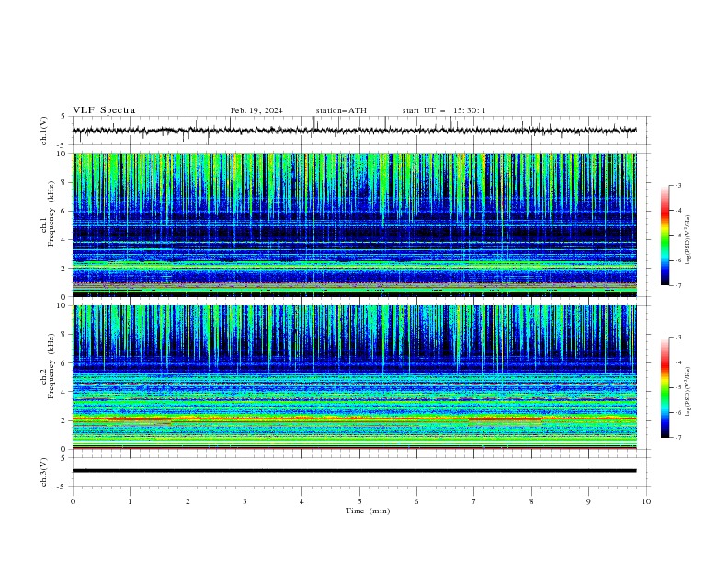Click the "10" kHz tick on ch.2 frequency axis
The width and height of the screenshot is (728, 563).
(62, 305)
